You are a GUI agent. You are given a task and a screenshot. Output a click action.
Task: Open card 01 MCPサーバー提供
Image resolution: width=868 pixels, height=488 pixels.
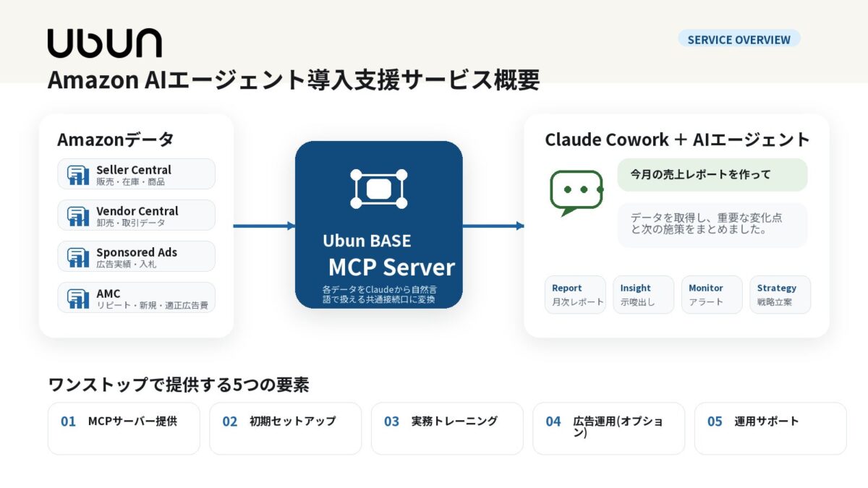[124, 429]
